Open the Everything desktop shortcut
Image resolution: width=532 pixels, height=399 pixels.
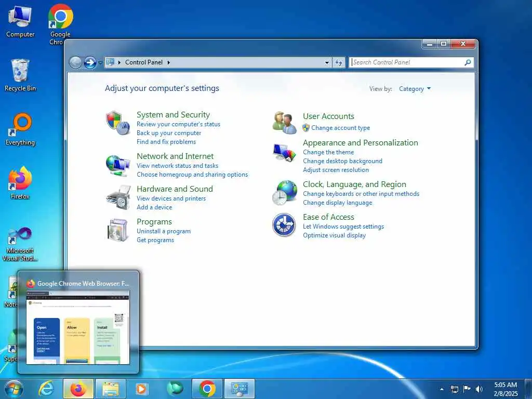click(20, 129)
